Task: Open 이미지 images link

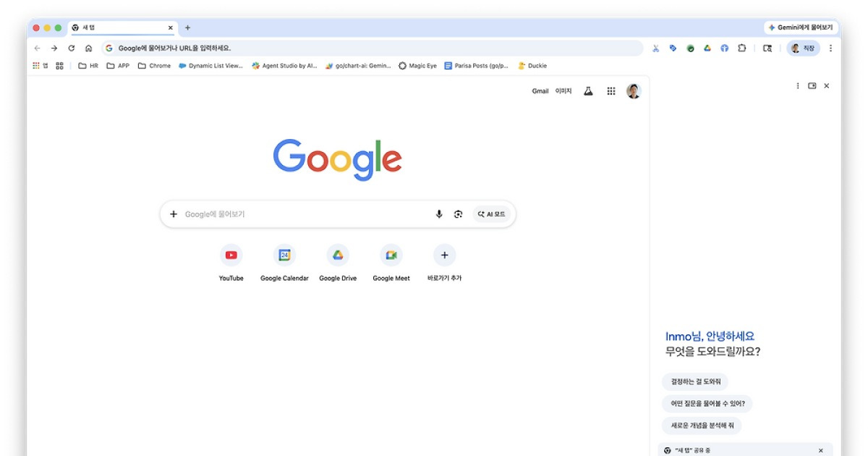Action: coord(563,91)
